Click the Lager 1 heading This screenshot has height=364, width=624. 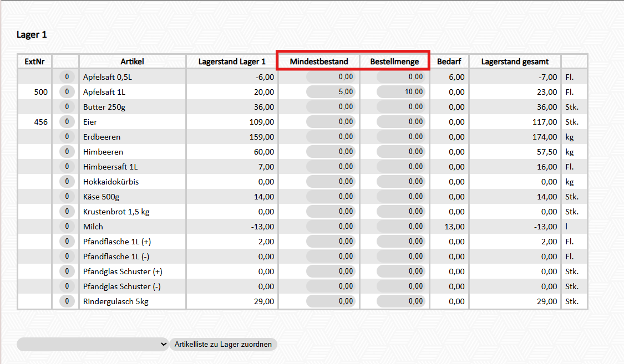(32, 34)
